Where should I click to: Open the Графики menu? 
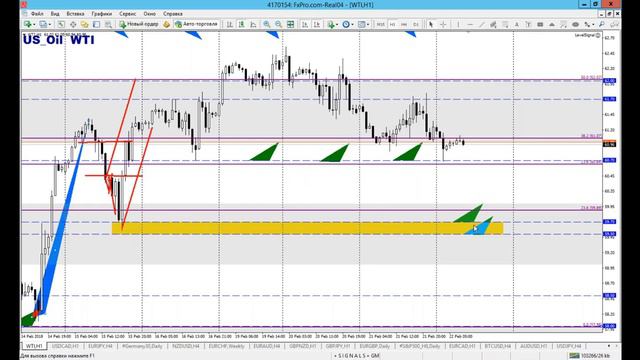pyautogui.click(x=101, y=13)
